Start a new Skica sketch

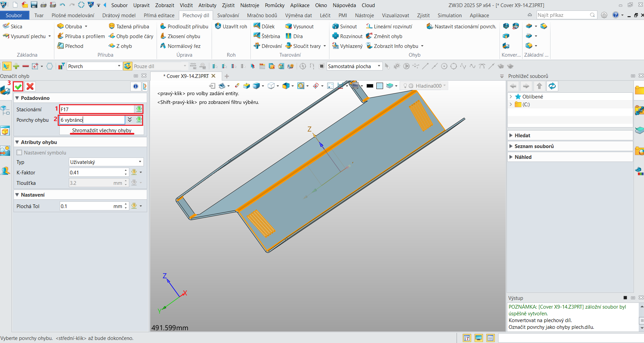[x=12, y=26]
